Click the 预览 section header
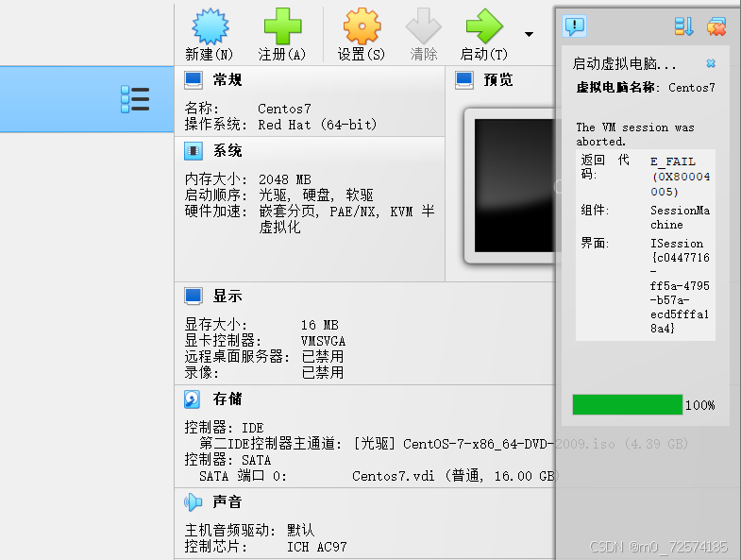The width and height of the screenshot is (741, 560). [498, 80]
